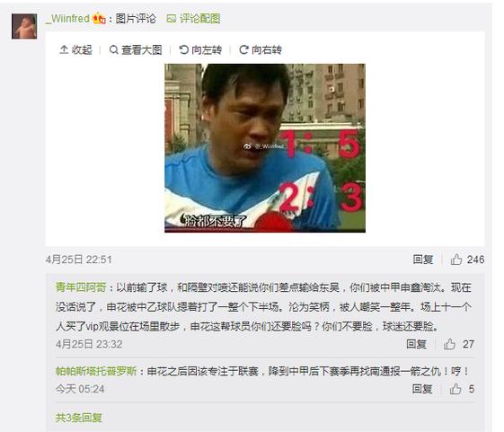
Task: Open 帕帕斯塔托普罗斯's user profile link
Action: click(96, 371)
